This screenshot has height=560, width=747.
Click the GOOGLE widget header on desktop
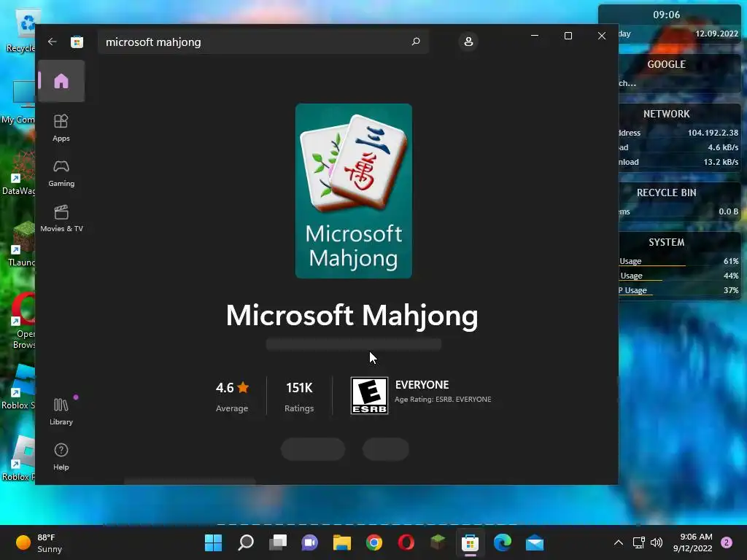(x=666, y=64)
